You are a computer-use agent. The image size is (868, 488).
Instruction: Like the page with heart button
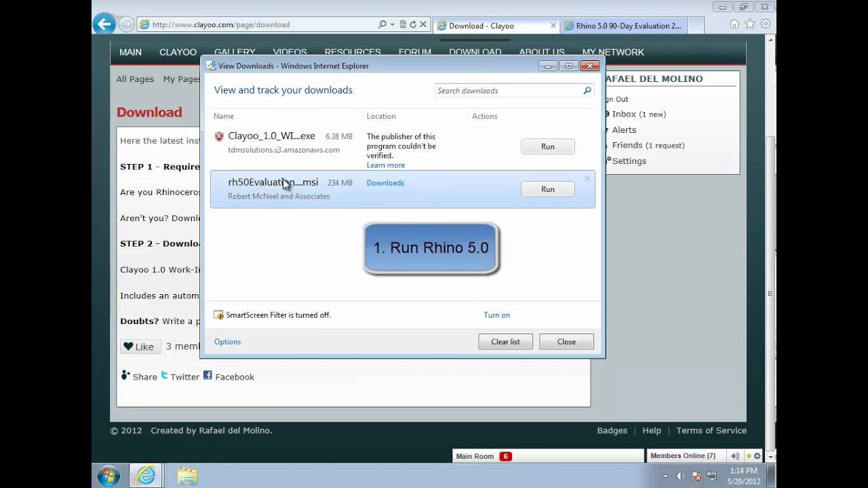pos(140,346)
